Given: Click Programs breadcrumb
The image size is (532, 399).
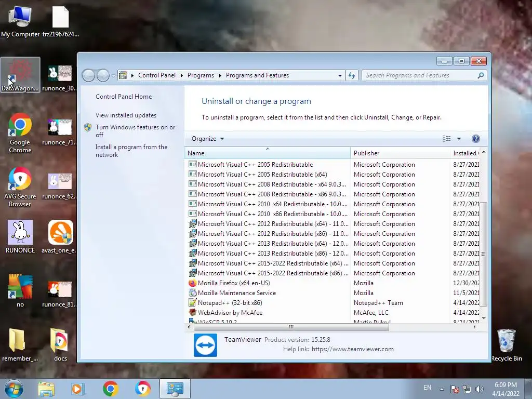Looking at the screenshot, I should tap(201, 75).
